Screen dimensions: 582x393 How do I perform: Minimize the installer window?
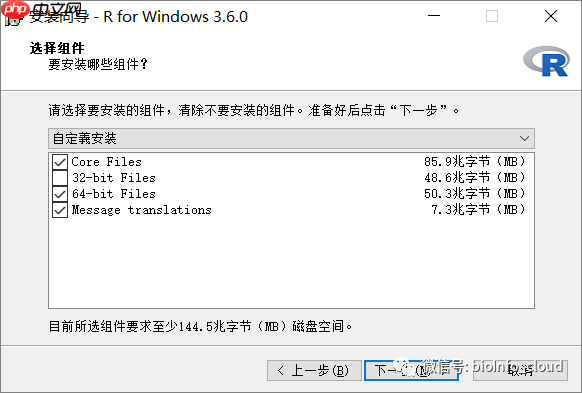(434, 16)
